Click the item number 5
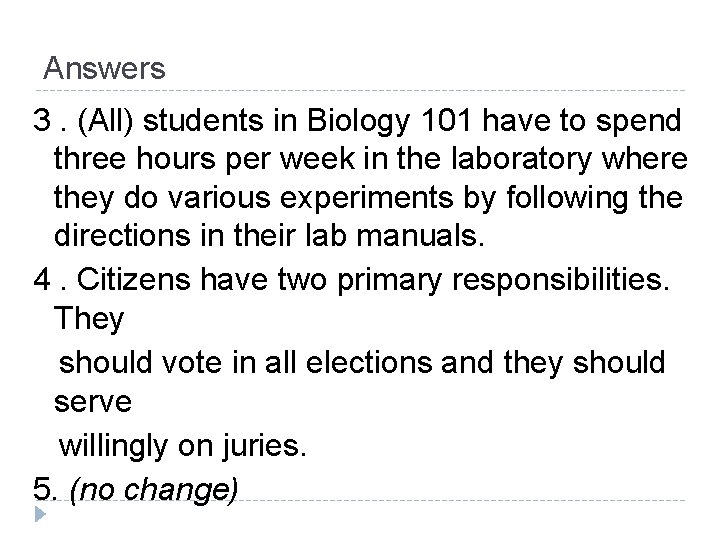 click(x=43, y=489)
